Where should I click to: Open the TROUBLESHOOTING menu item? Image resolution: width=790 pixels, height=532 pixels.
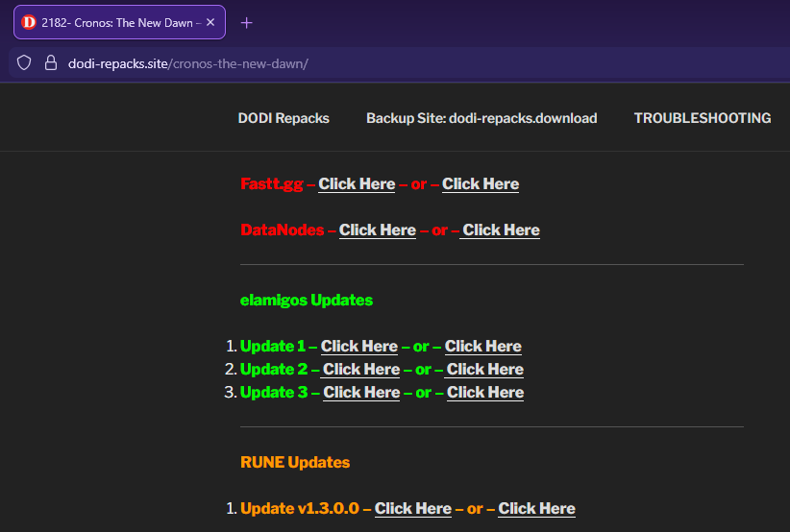pyautogui.click(x=703, y=118)
